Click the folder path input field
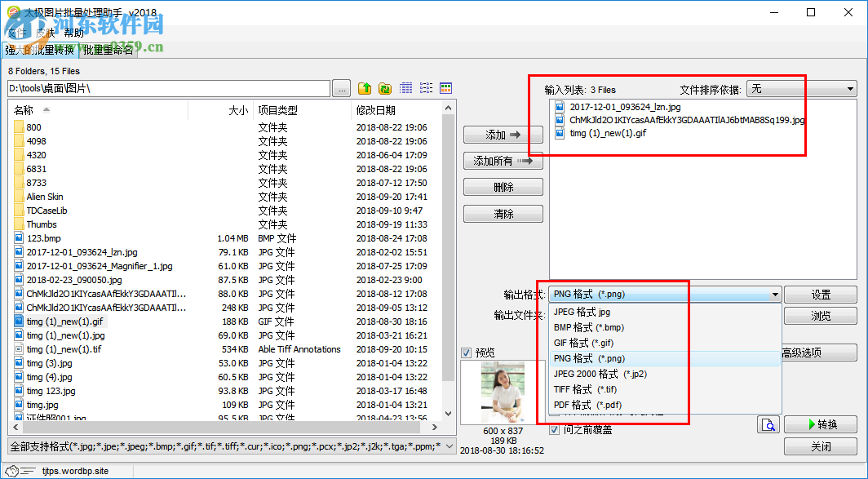Viewport: 868px width, 479px height. click(169, 89)
